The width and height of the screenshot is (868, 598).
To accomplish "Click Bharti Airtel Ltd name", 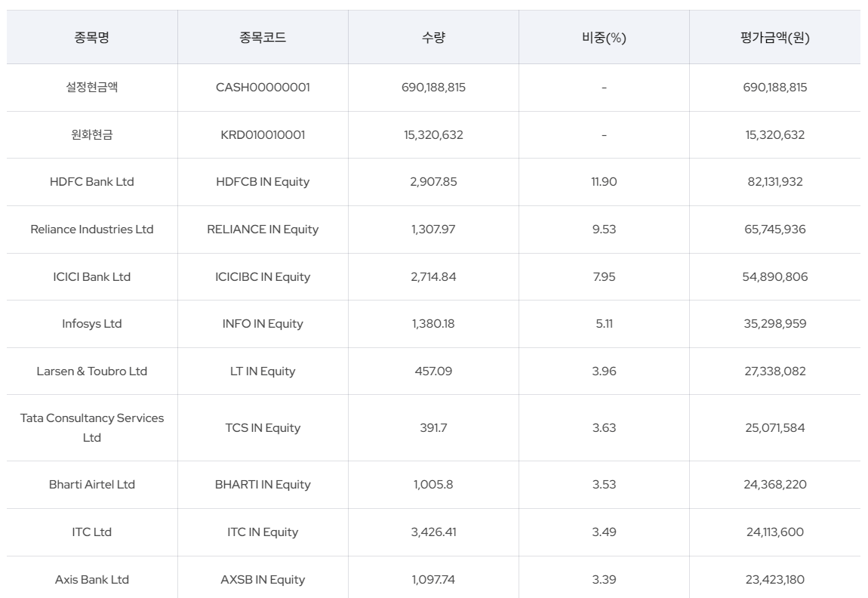I will [x=92, y=485].
